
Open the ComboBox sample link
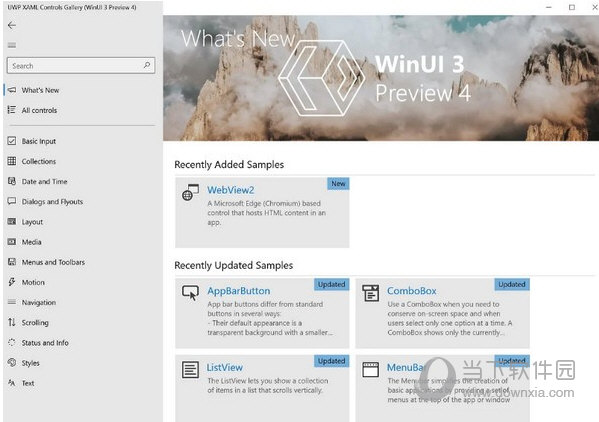[x=412, y=291]
